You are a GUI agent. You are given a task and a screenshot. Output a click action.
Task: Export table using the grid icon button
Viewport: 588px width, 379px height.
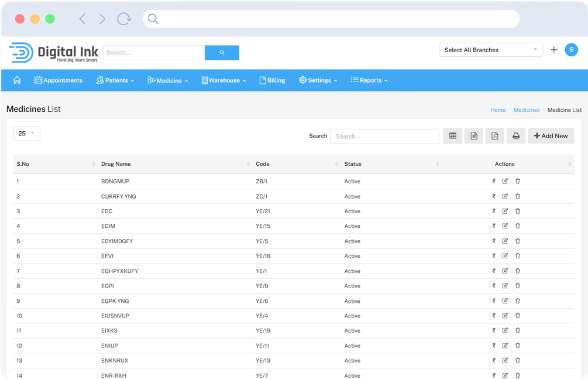coord(452,136)
